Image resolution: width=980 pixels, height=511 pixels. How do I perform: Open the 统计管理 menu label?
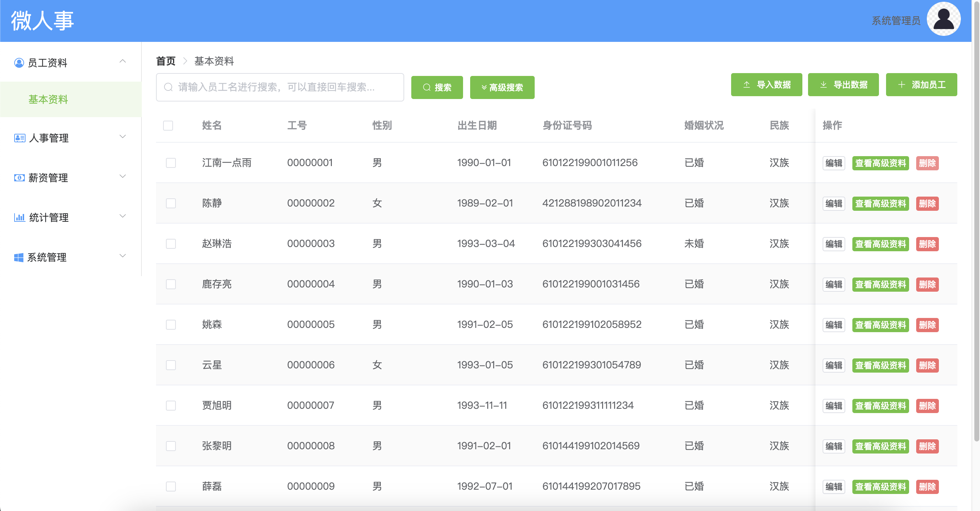point(49,218)
